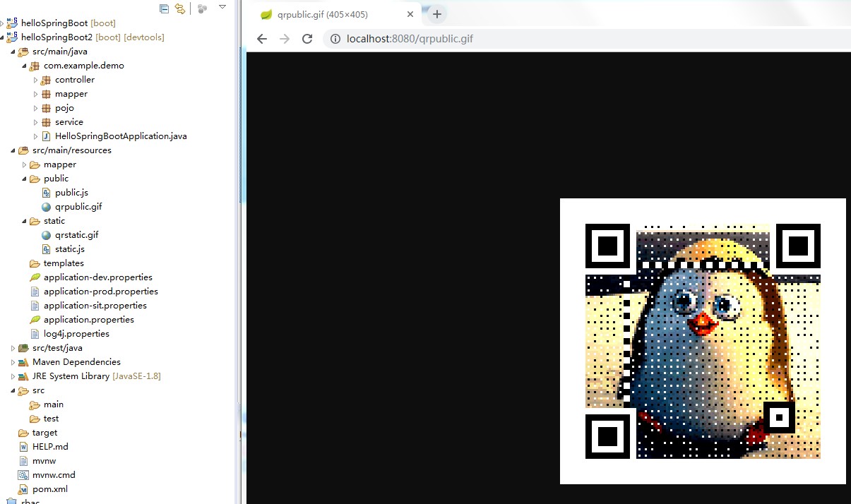Collapse the helloSpringBoot2 project
This screenshot has width=851, height=504.
[x=2, y=37]
